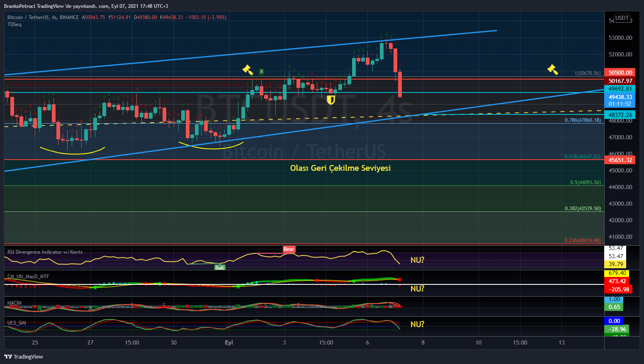Click the 0.786(47860.18) Fibonacci label
This screenshot has height=364, width=644.
coord(583,120)
